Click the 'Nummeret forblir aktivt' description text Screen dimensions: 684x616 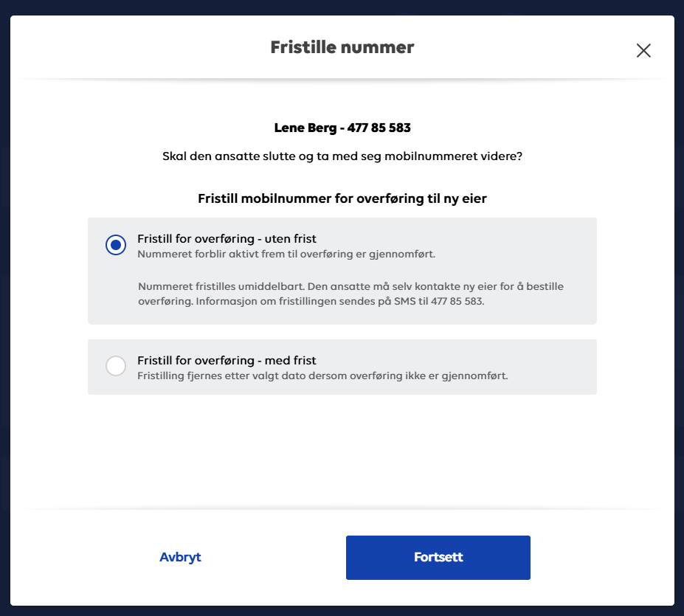pyautogui.click(x=286, y=254)
